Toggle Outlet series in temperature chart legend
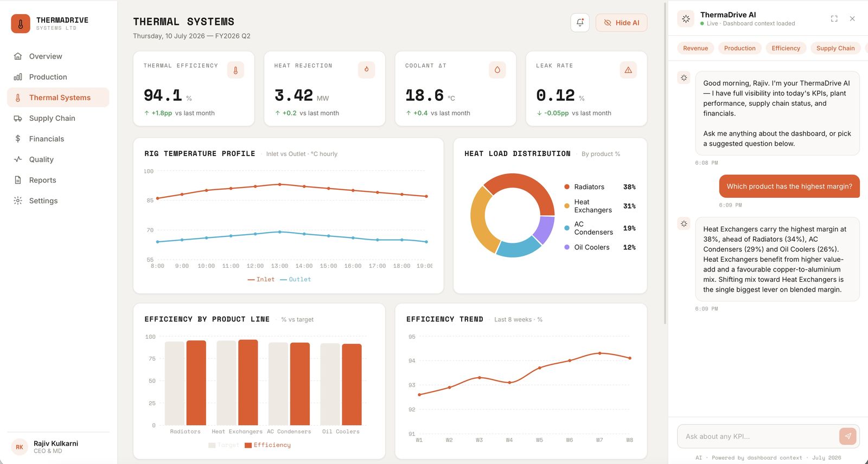868x464 pixels. point(296,280)
